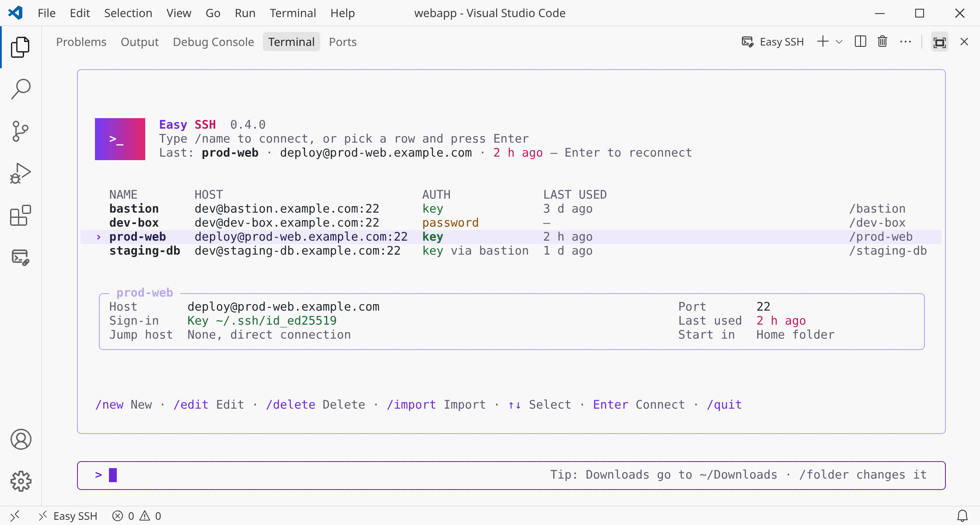Screen dimensions: 980x525
Task: Switch to the Debug Console tab
Action: point(213,42)
